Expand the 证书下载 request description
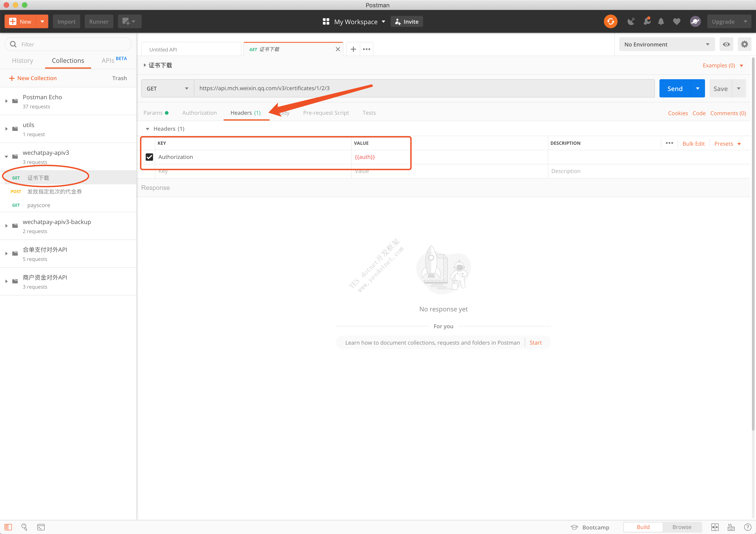The height and width of the screenshot is (534, 756). point(145,65)
